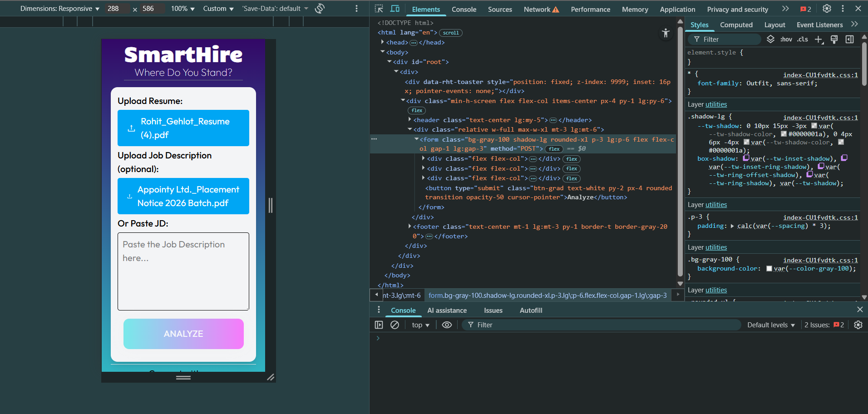Viewport: 868px width, 414px height.
Task: Expand the head element node
Action: [382, 42]
